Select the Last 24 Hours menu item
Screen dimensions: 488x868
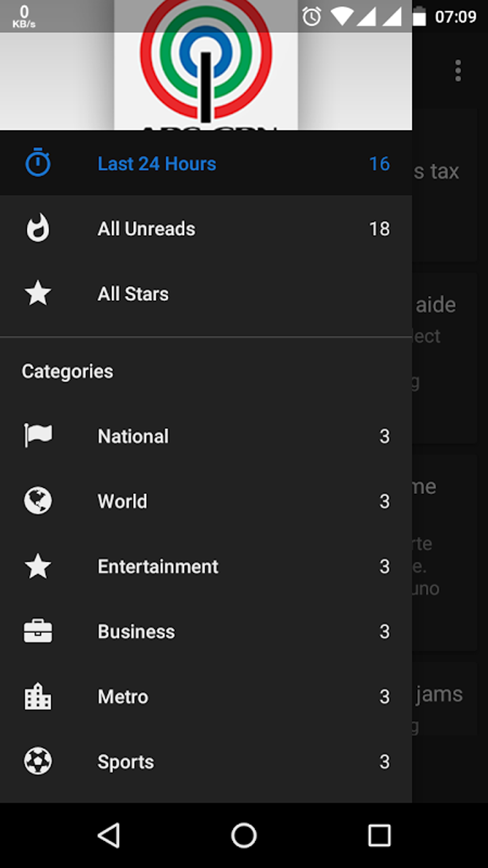point(156,164)
